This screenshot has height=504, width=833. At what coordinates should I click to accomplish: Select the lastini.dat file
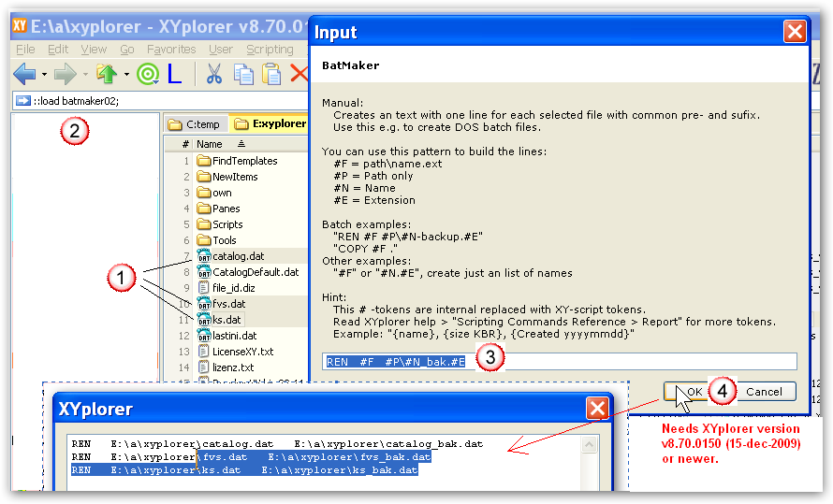pyautogui.click(x=227, y=336)
